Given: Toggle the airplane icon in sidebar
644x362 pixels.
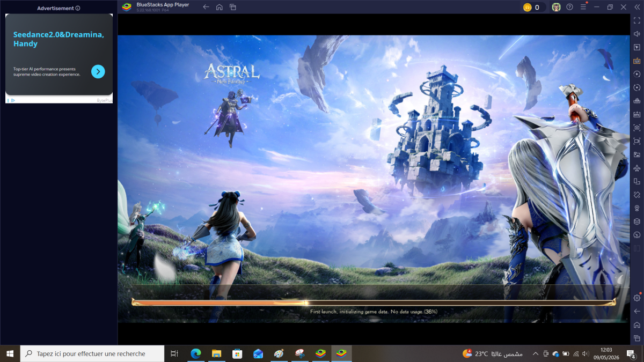Looking at the screenshot, I should 636,168.
